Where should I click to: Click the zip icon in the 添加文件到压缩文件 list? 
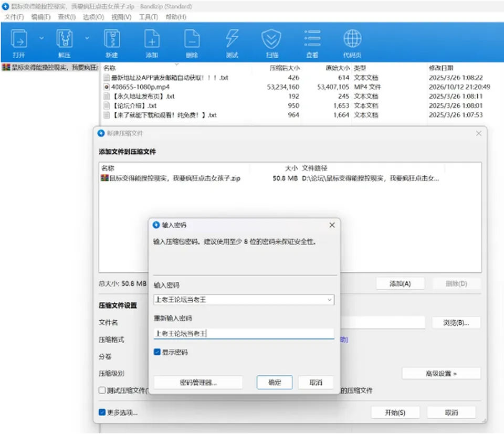(x=104, y=178)
